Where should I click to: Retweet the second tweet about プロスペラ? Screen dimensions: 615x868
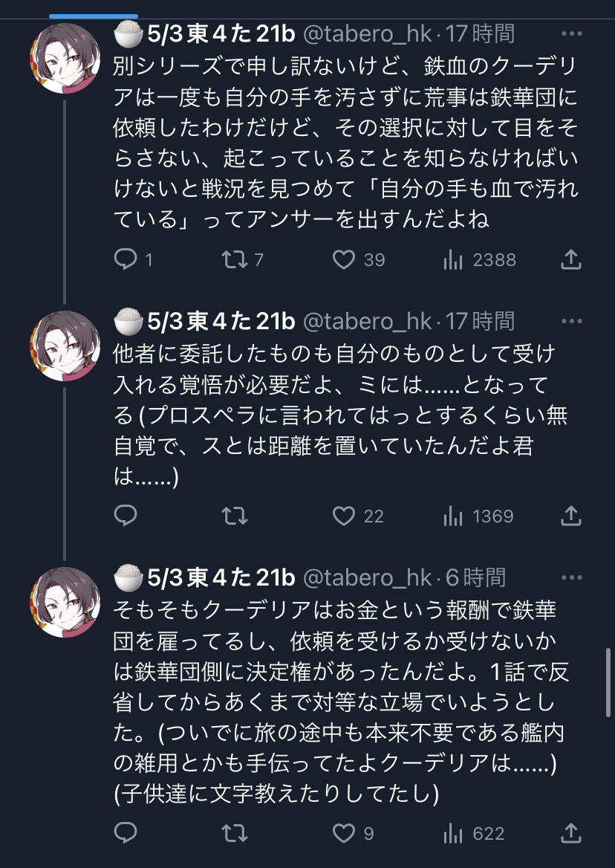tap(235, 516)
